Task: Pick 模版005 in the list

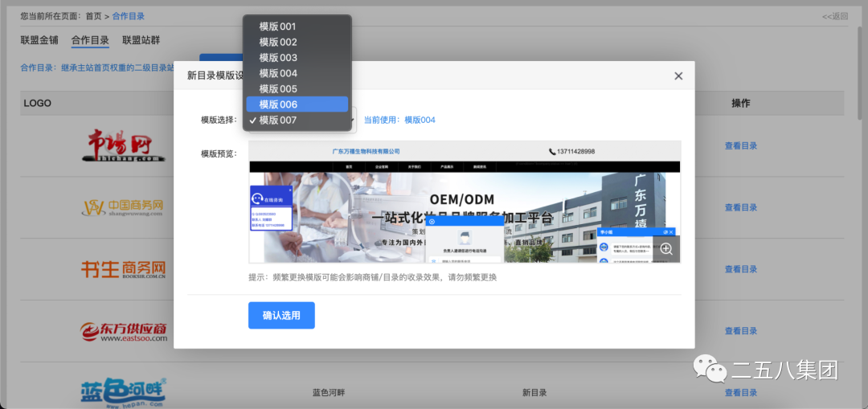Action: [x=297, y=88]
